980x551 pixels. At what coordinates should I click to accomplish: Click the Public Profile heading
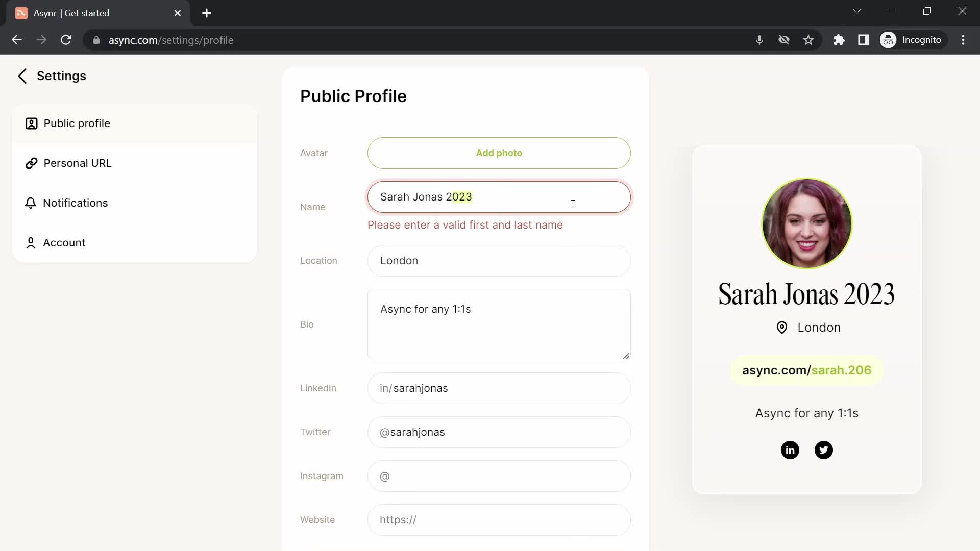click(x=353, y=96)
